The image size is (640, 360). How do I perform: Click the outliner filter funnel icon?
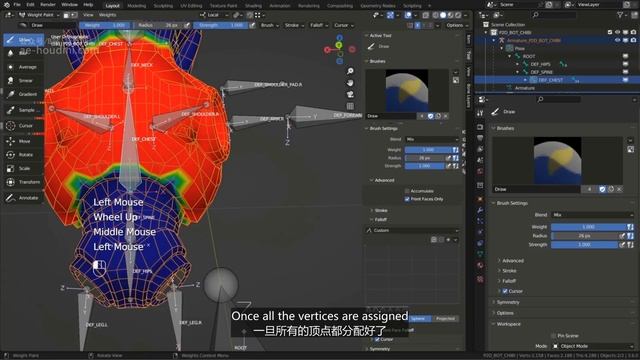[x=620, y=15]
